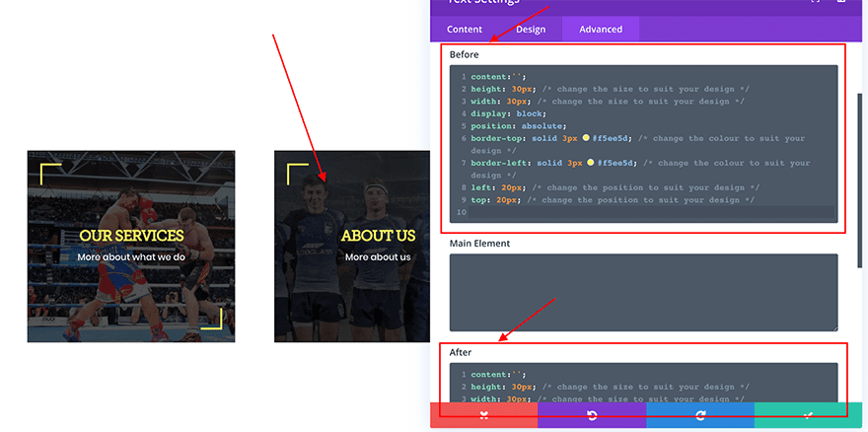Image resolution: width=868 pixels, height=432 pixels.
Task: Click the empty line 10 in the Before code editor
Action: point(651,212)
